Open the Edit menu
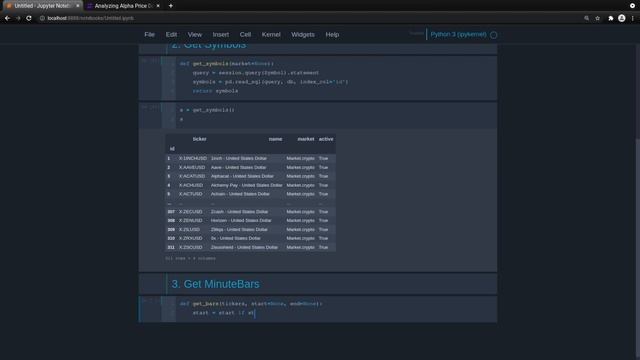Viewport: 640px width, 360px height. pos(171,35)
